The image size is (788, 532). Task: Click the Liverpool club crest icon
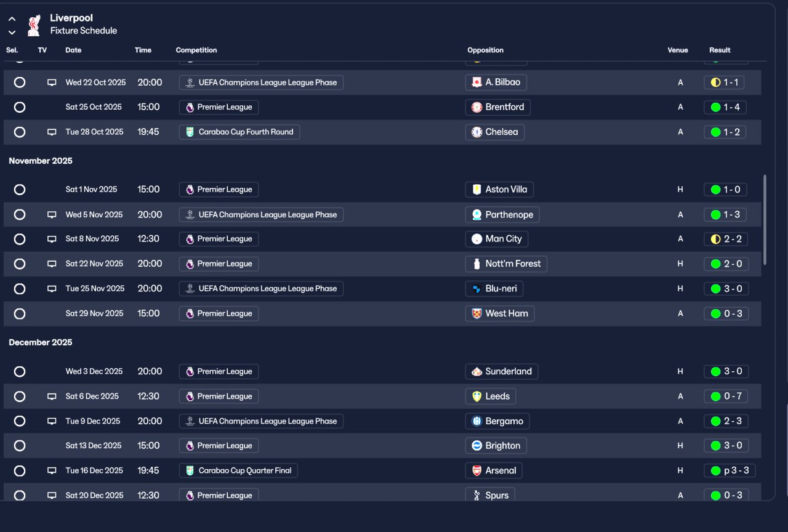(33, 25)
